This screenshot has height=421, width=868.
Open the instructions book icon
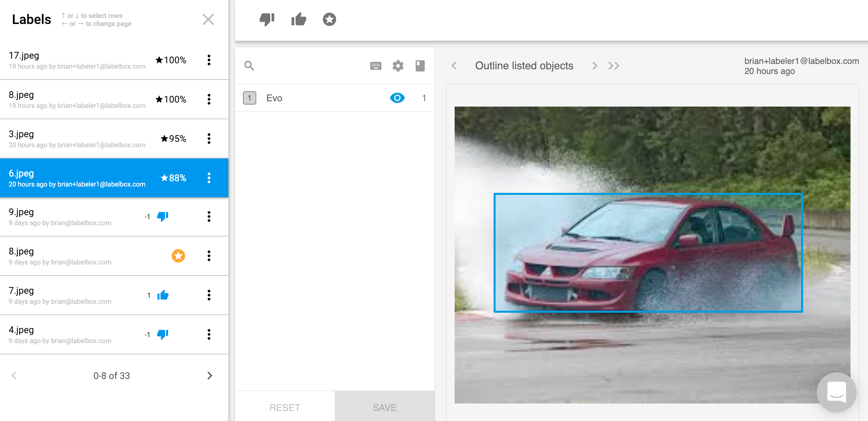click(x=420, y=66)
